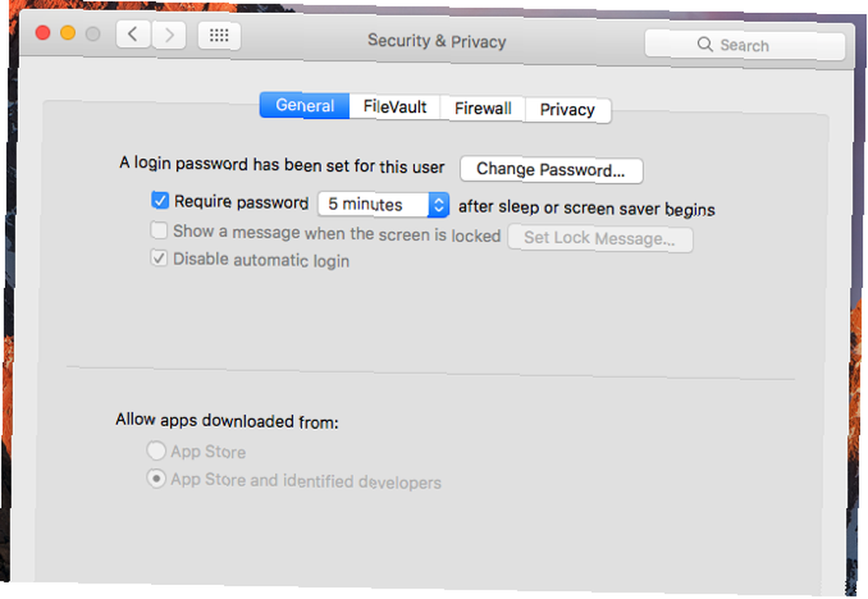Viewport: 868px width, 599px height.
Task: Switch to the Firewall tab
Action: point(483,108)
